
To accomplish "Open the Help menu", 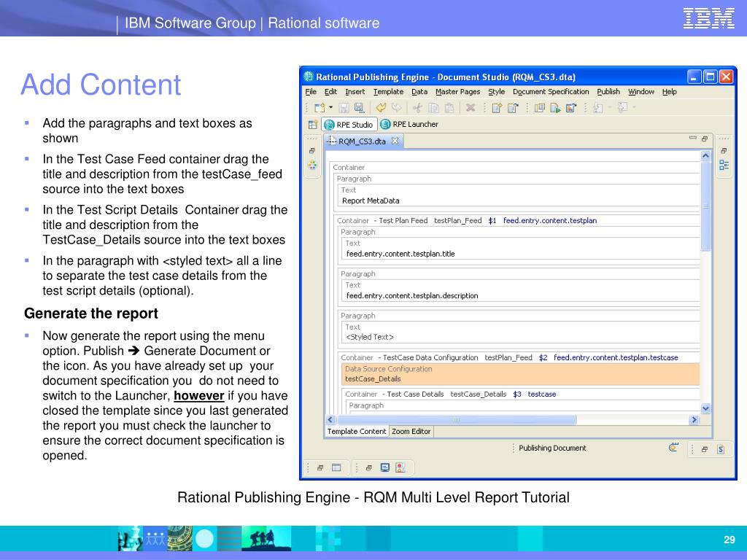I will pyautogui.click(x=670, y=91).
